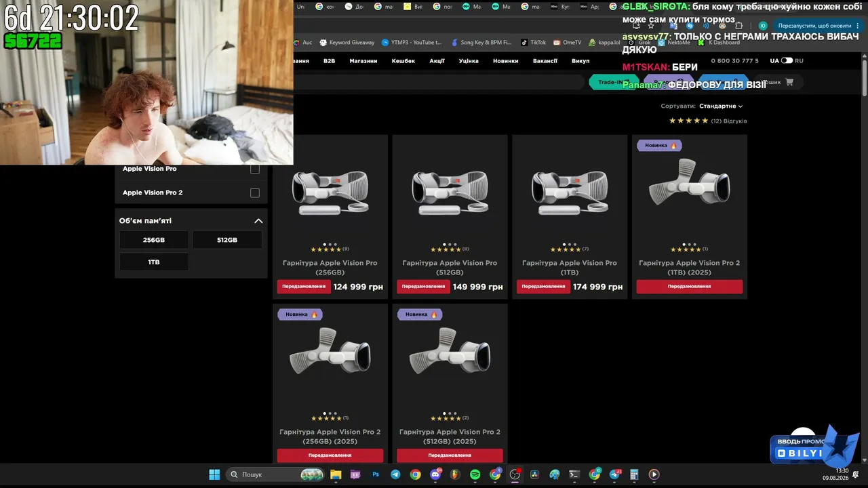This screenshot has width=868, height=488.
Task: Click the Trade-IN button
Action: click(614, 82)
